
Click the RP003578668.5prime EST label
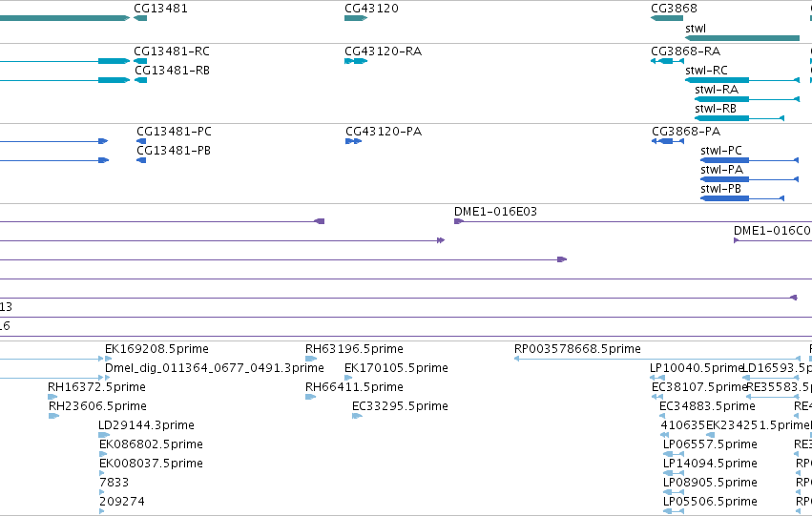577,349
